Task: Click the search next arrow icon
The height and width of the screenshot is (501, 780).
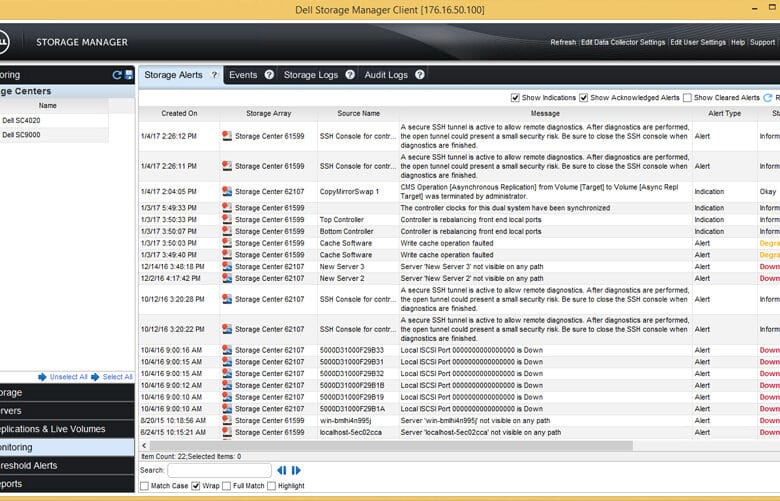Action: (296, 470)
